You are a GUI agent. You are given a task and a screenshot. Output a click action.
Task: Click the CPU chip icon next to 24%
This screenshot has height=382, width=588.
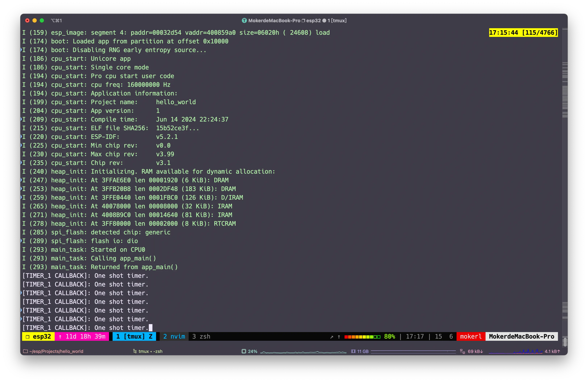(244, 351)
